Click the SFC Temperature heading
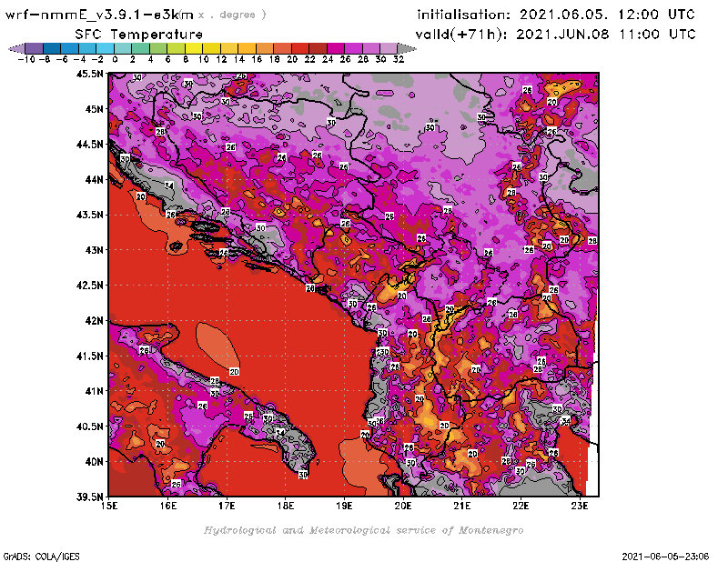Screen dimensions: 728x562 (x=139, y=35)
